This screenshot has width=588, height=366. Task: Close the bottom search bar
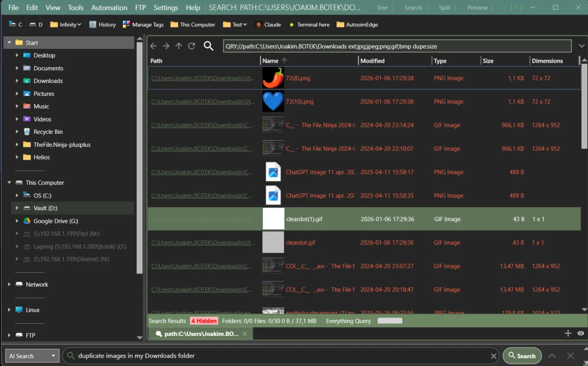click(x=570, y=356)
